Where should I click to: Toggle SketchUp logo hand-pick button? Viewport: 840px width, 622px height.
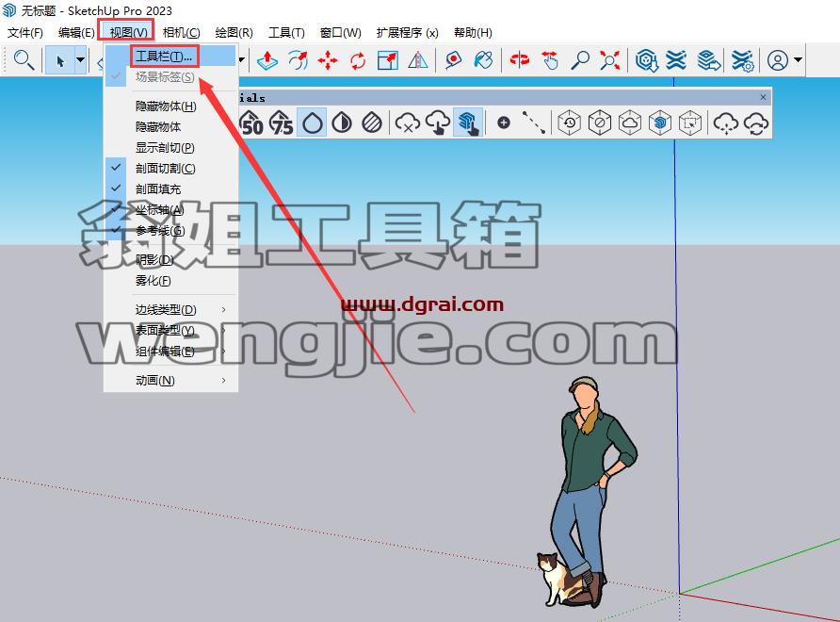point(468,123)
